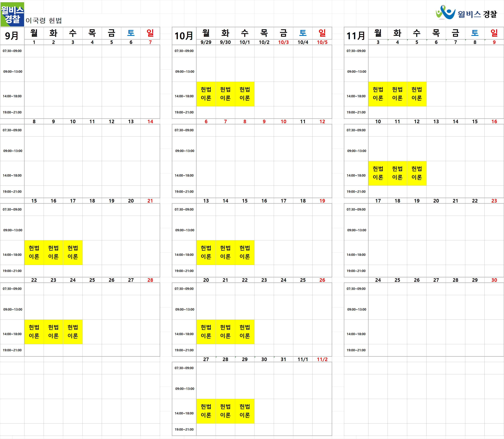This screenshot has width=504, height=439.
Task: Click the 윌비스 경찰 green-blue logo top-left
Action: coord(12,14)
